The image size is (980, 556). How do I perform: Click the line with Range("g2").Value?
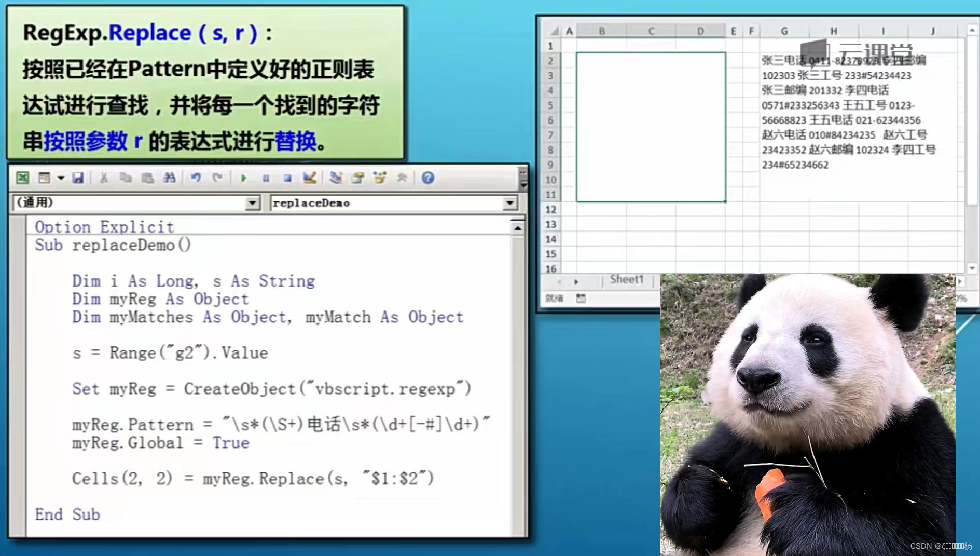coord(170,353)
